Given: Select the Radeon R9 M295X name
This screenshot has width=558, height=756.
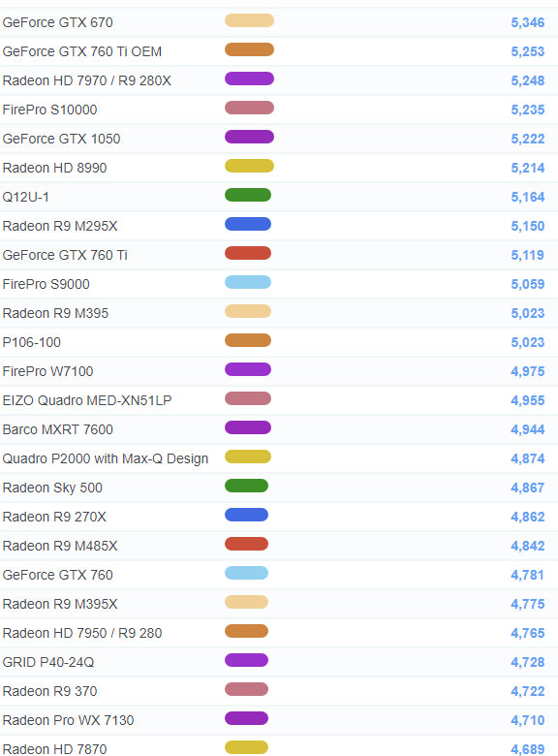Looking at the screenshot, I should pyautogui.click(x=60, y=226).
